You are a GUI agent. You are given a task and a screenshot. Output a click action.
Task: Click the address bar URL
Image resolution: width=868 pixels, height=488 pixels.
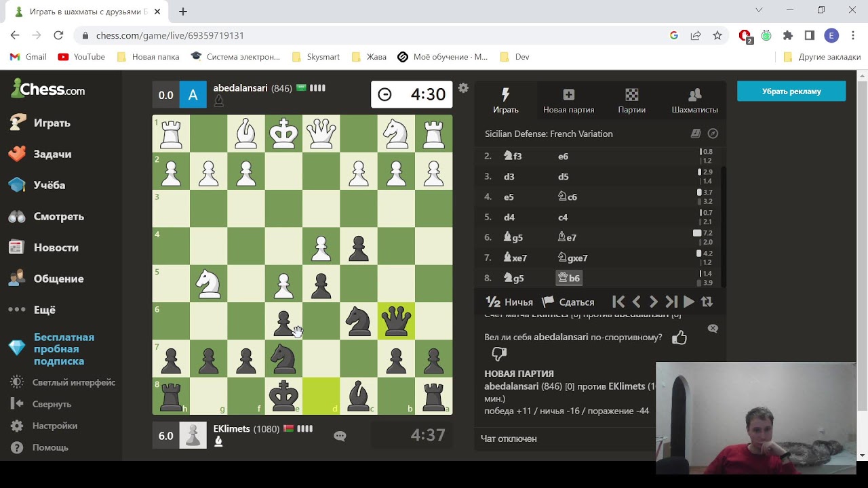tap(170, 35)
